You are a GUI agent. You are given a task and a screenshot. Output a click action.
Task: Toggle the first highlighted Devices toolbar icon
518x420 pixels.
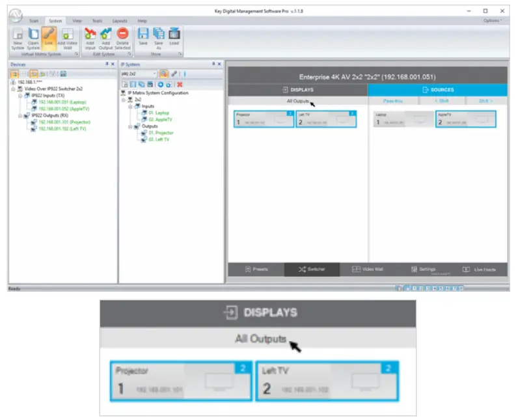[14, 74]
